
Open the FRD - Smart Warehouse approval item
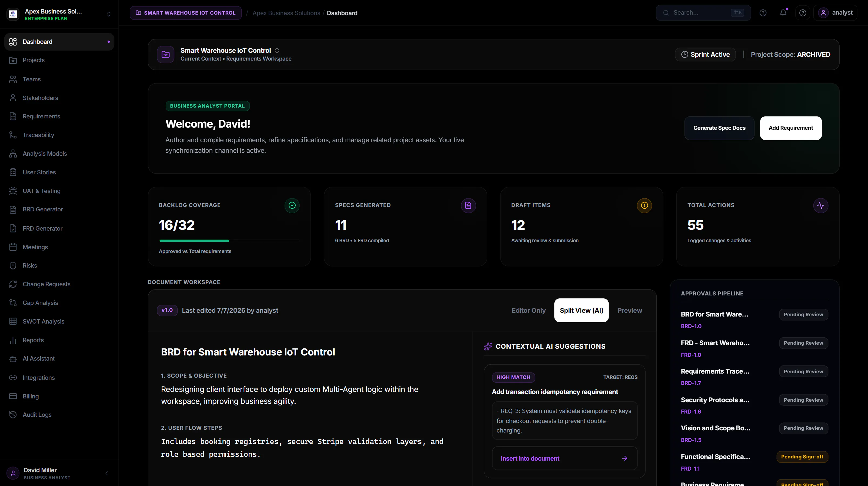tap(754, 348)
